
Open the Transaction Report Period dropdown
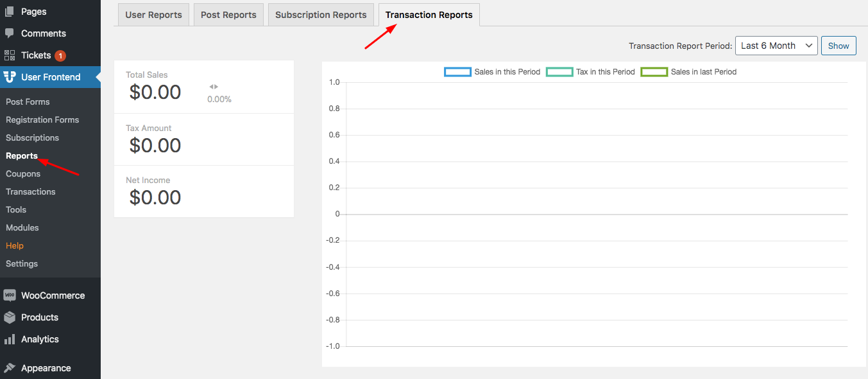point(776,46)
